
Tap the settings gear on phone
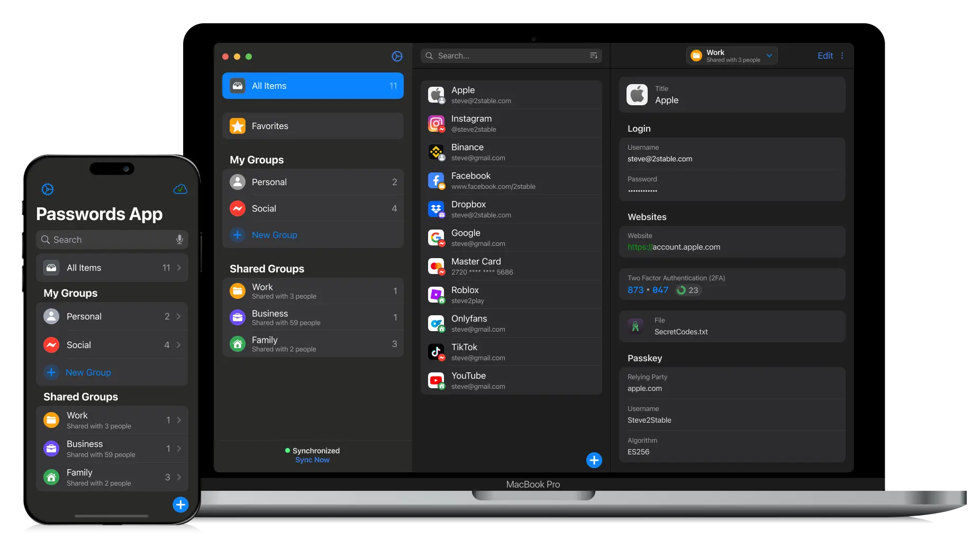click(x=48, y=189)
